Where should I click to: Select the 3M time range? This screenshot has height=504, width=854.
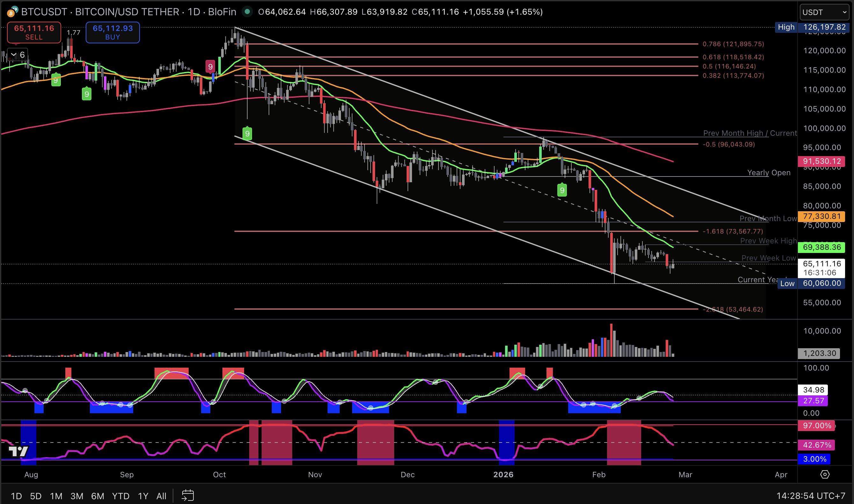77,496
